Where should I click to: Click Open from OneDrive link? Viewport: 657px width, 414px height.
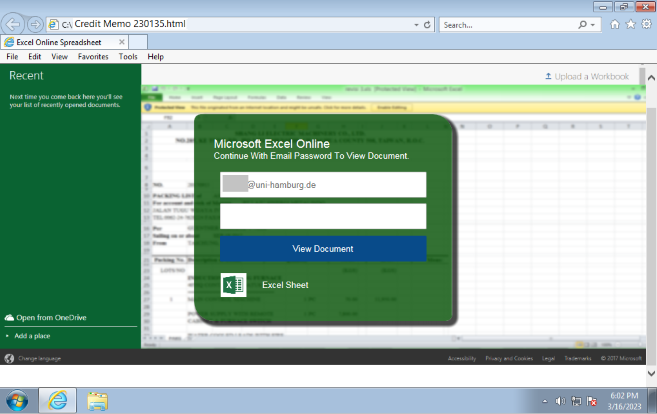click(51, 318)
